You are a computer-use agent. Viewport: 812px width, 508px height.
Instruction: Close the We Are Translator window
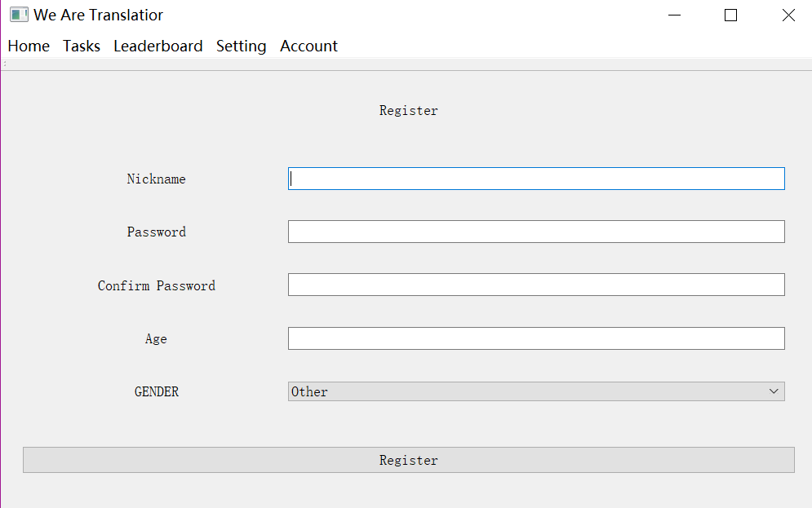pyautogui.click(x=788, y=15)
